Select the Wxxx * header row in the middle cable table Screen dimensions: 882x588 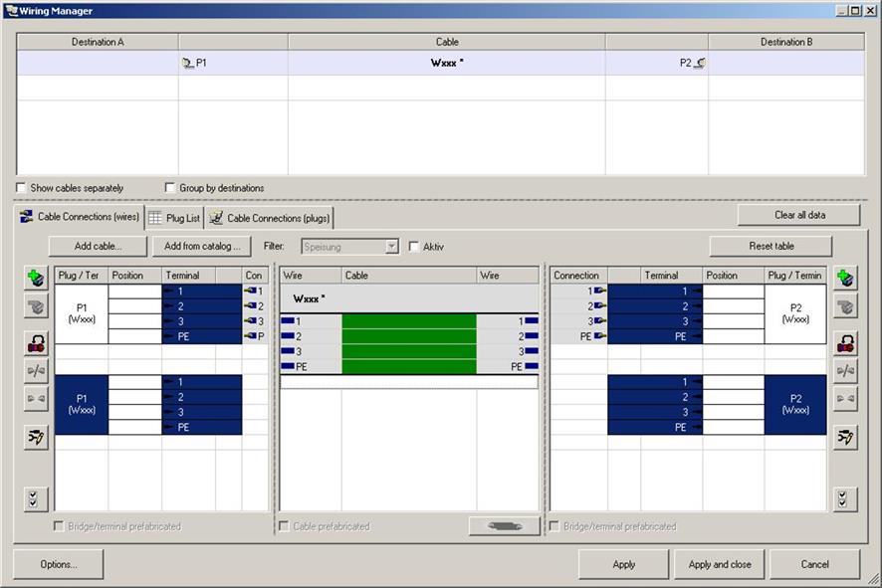point(409,298)
